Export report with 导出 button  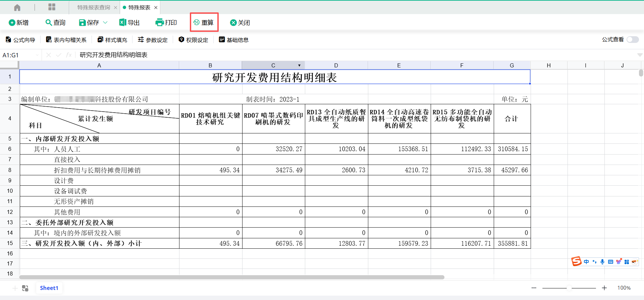coord(129,22)
